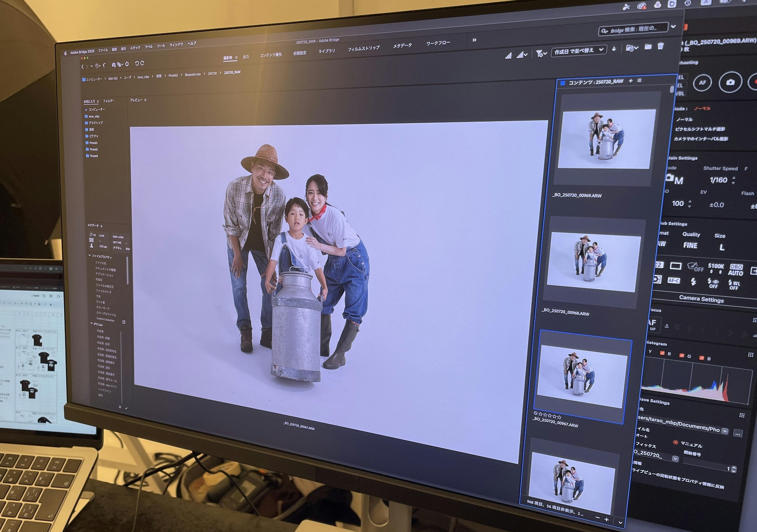Toggle the sort direction arrow
Screen dimensions: 757x532
[x=614, y=49]
